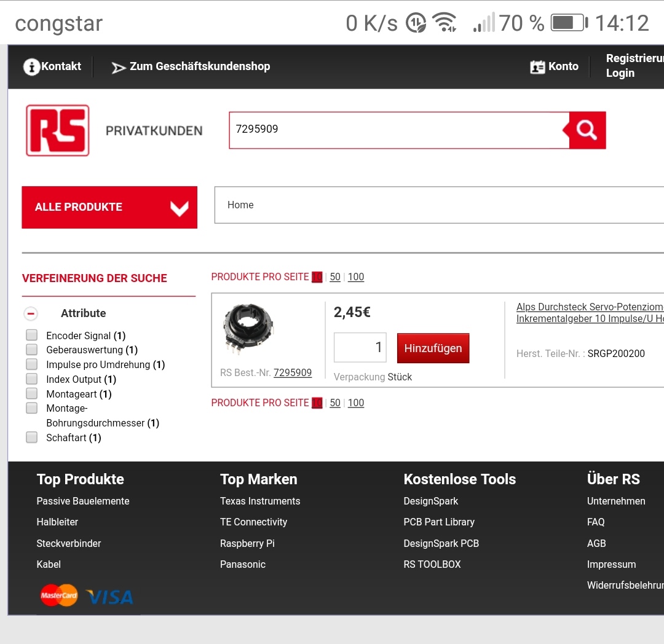
Task: Open Raspberry Pi under Top Marken
Action: (x=247, y=543)
